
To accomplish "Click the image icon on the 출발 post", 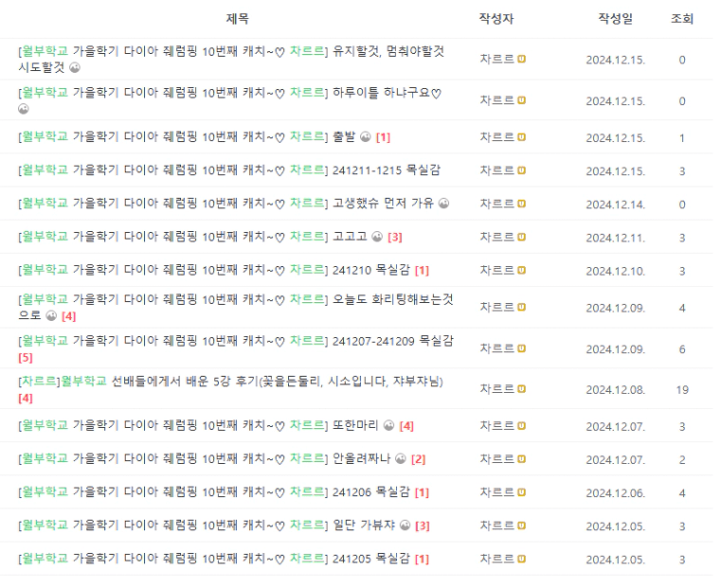I will coord(366,137).
